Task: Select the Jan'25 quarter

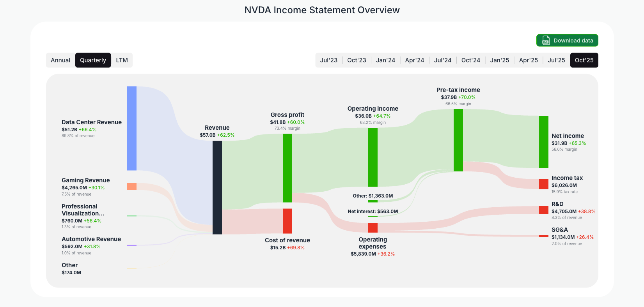Action: (500, 60)
